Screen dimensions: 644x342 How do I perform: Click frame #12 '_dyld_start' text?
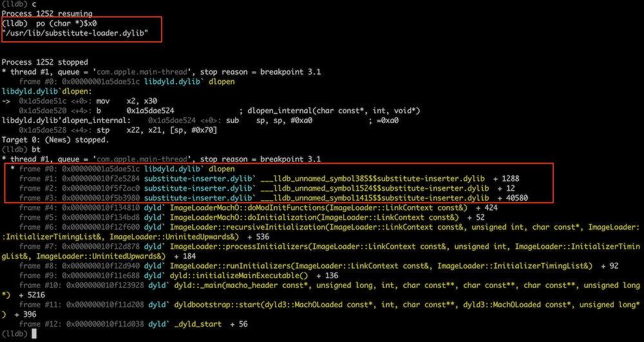click(198, 325)
